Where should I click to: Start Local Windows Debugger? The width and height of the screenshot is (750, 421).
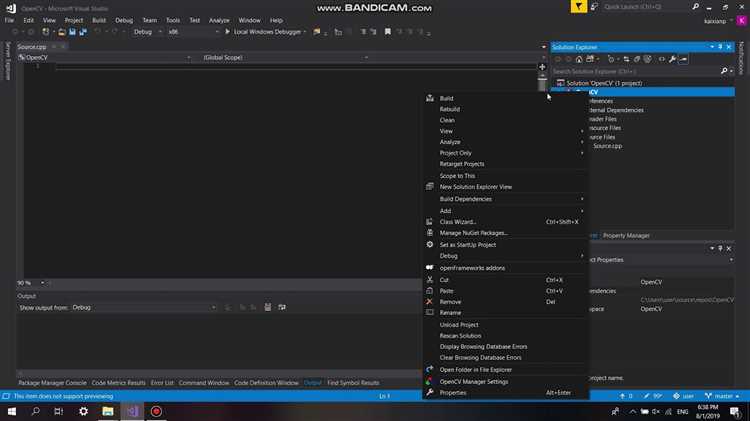click(265, 32)
